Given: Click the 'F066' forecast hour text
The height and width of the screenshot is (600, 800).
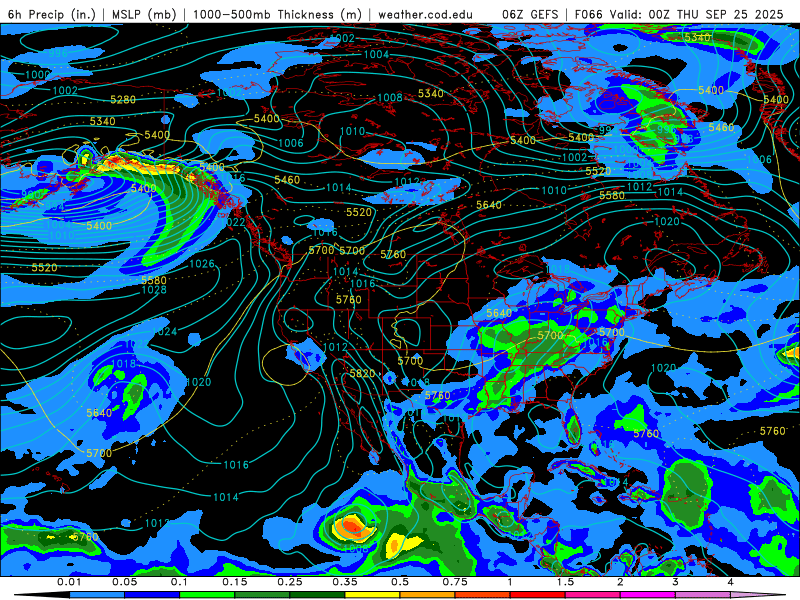Looking at the screenshot, I should coord(588,14).
